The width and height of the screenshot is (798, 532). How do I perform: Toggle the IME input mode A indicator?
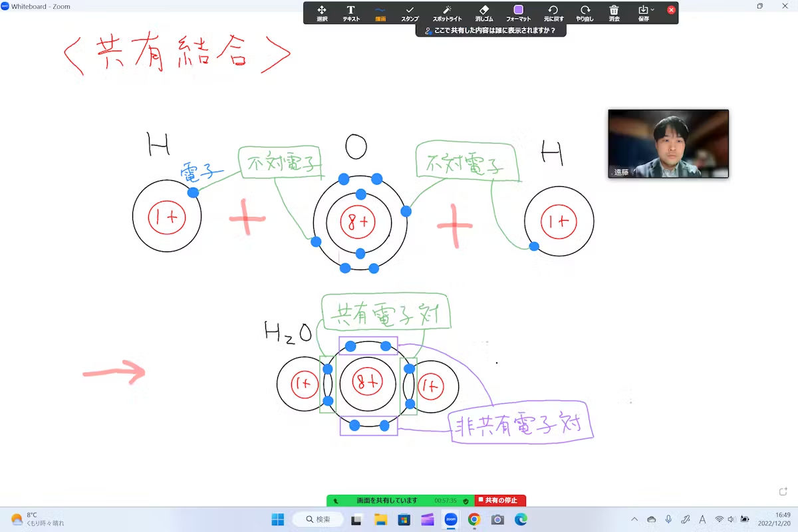pos(702,519)
